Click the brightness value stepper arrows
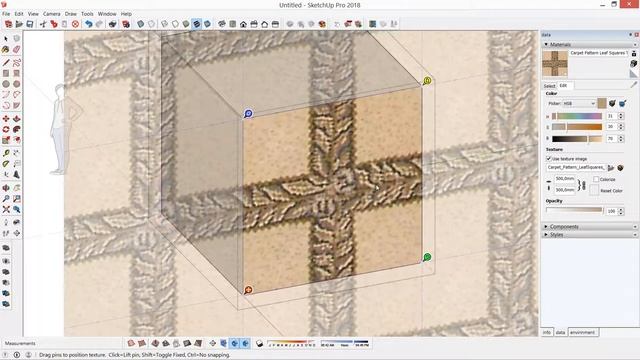This screenshot has width=640, height=360. (621, 139)
